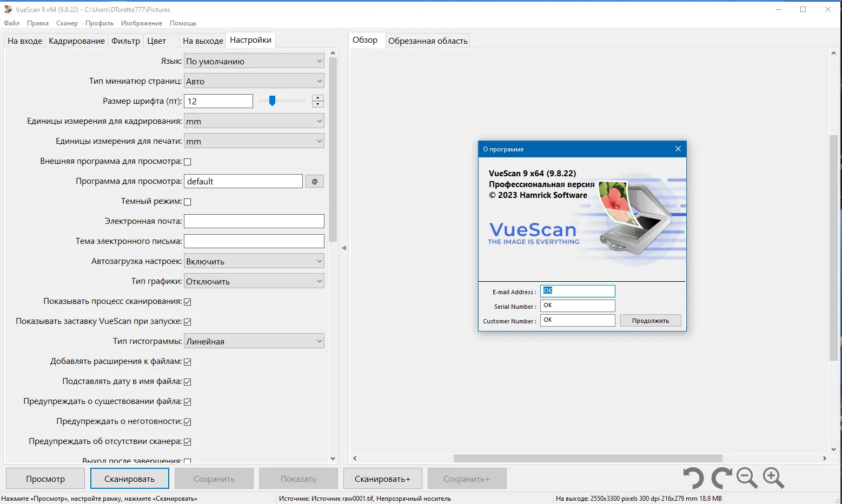Open Единицы измерения для печати dropdown
The width and height of the screenshot is (842, 504).
click(x=254, y=141)
